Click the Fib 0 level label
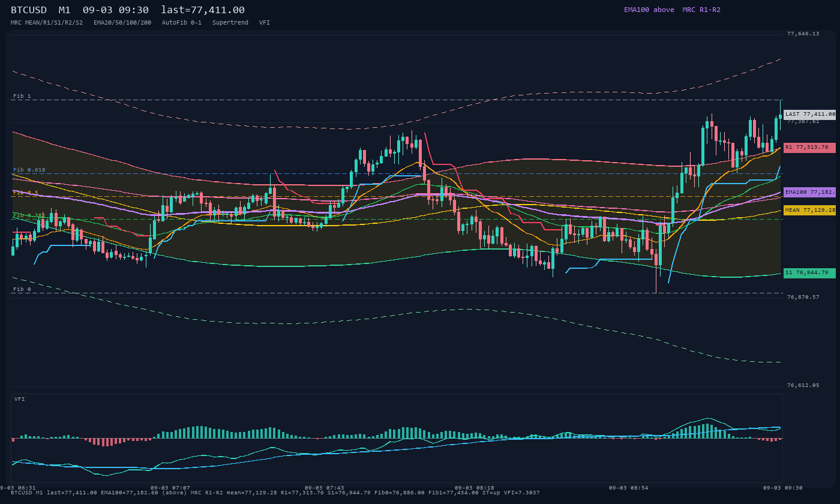 pyautogui.click(x=22, y=289)
